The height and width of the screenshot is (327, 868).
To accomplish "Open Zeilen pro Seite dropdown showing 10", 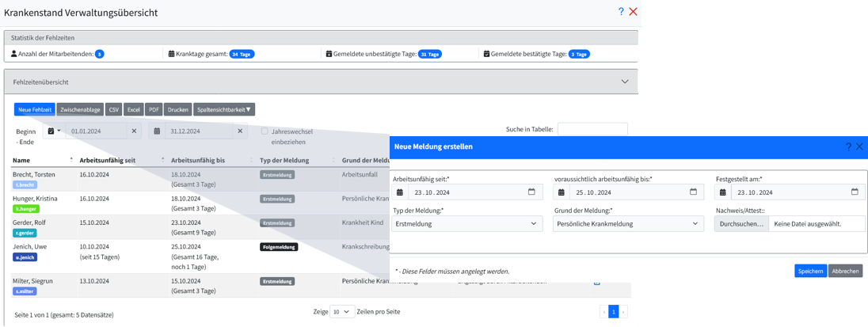I will coord(342,311).
